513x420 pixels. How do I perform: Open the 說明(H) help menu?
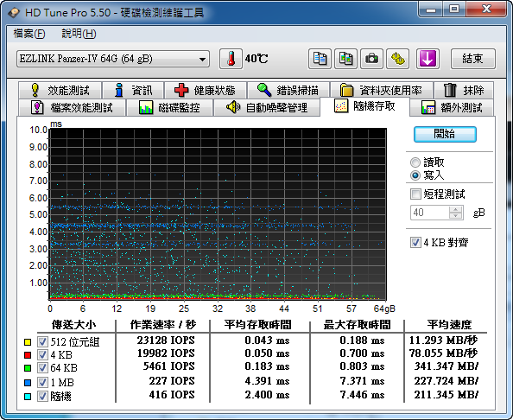[x=79, y=34]
